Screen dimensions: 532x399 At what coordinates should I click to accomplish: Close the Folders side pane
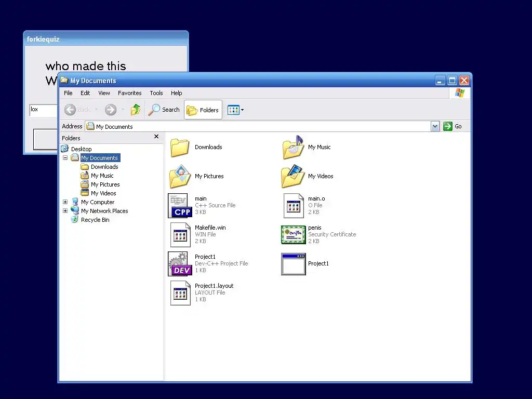tap(156, 137)
